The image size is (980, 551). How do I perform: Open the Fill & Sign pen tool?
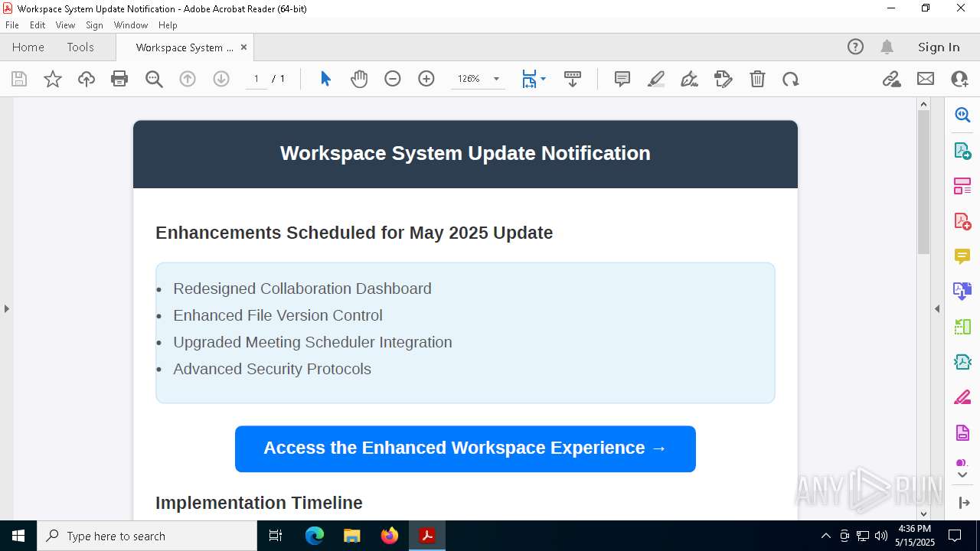pyautogui.click(x=690, y=79)
